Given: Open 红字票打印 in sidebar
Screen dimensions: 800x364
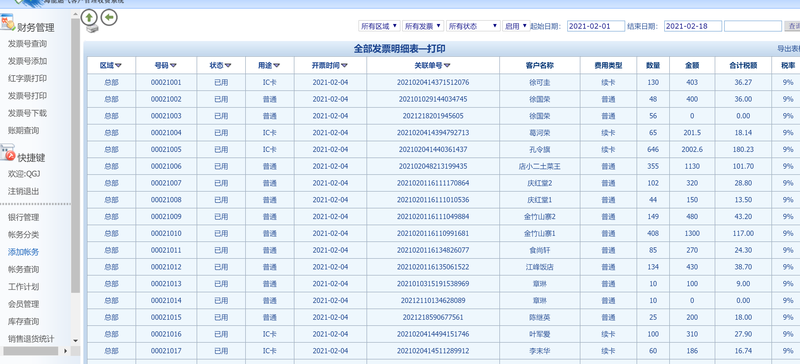Looking at the screenshot, I should [x=28, y=79].
